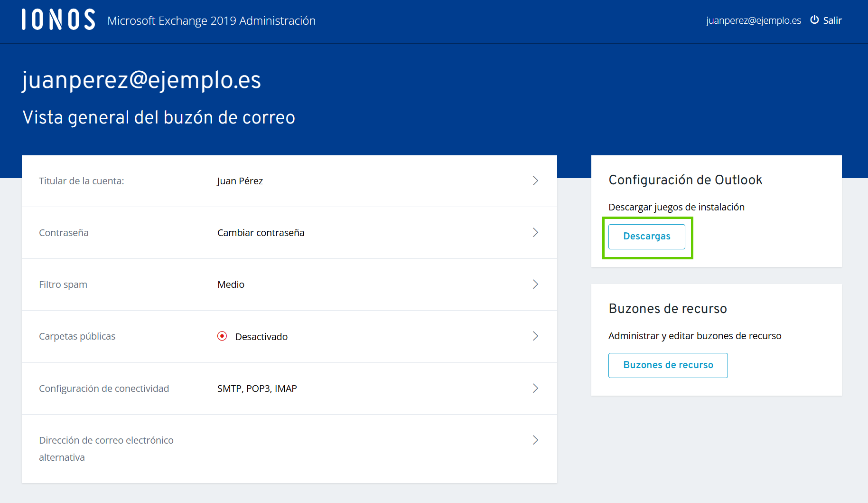Click the Descargas button

647,237
